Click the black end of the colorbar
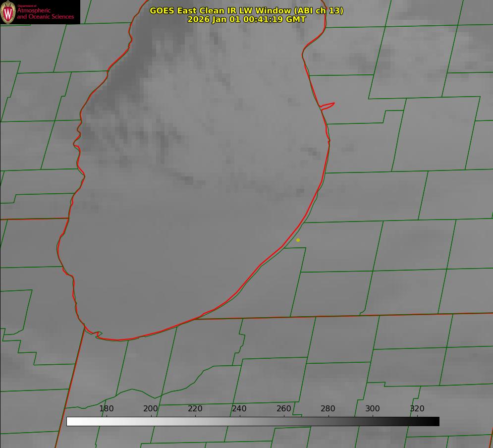493x448 pixels. click(x=435, y=422)
